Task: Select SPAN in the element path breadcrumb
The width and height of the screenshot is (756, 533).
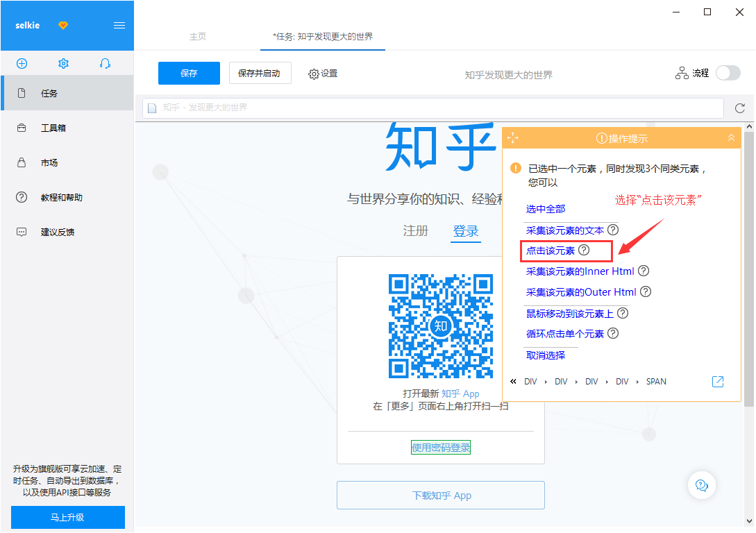Action: [x=656, y=381]
